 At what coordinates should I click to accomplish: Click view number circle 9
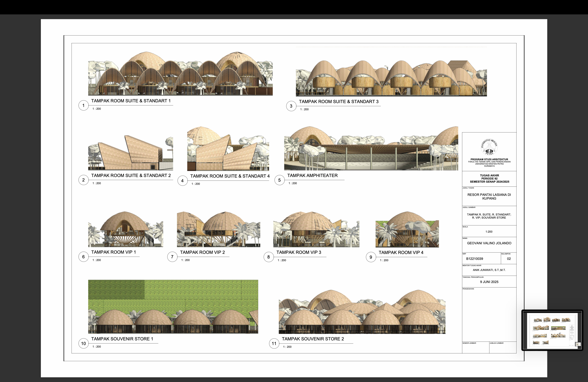(371, 257)
